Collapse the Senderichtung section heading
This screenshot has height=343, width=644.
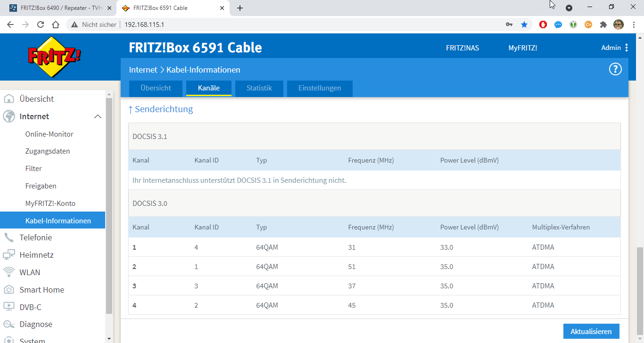tap(161, 109)
